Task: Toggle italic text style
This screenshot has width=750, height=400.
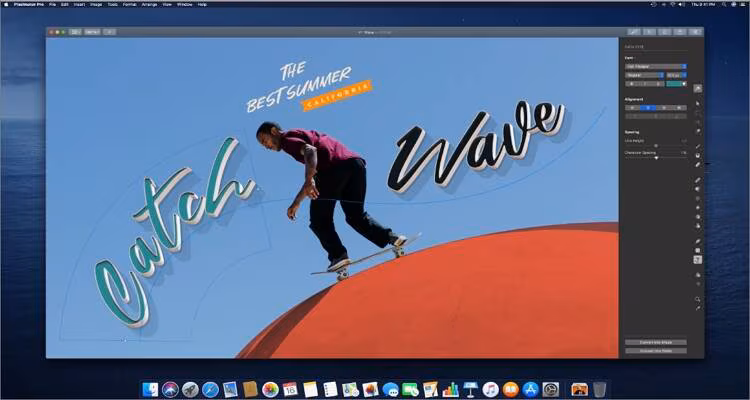Action: [x=645, y=84]
